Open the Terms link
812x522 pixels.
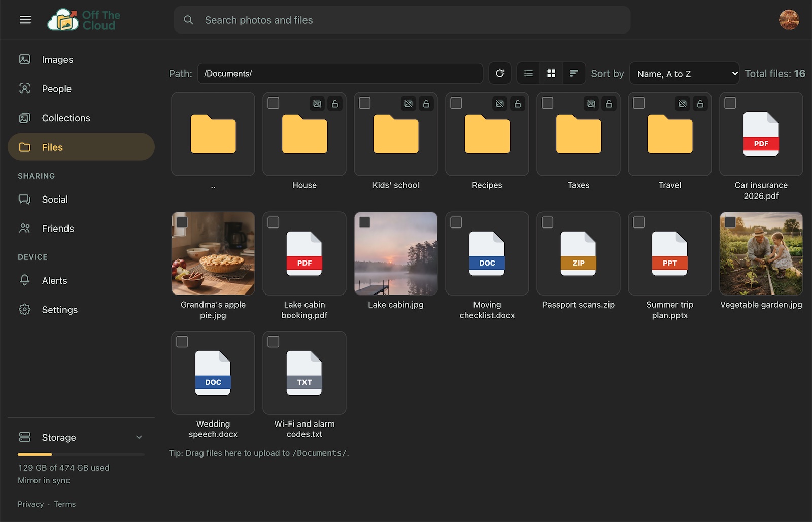pyautogui.click(x=65, y=504)
